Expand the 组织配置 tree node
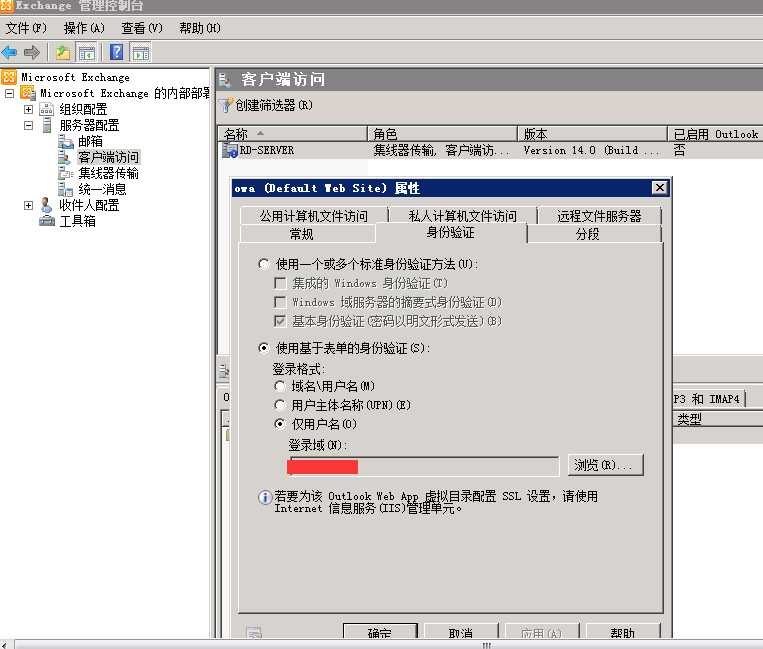763x649 pixels. point(29,109)
